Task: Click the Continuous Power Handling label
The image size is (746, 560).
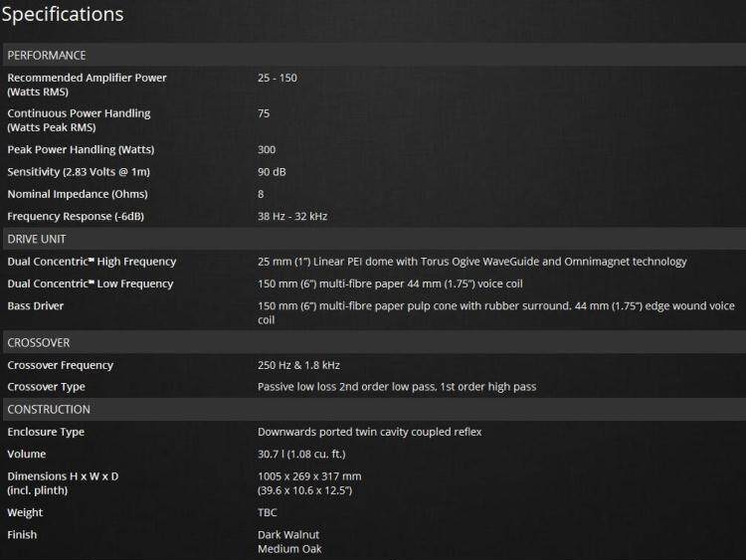Action: (x=79, y=113)
